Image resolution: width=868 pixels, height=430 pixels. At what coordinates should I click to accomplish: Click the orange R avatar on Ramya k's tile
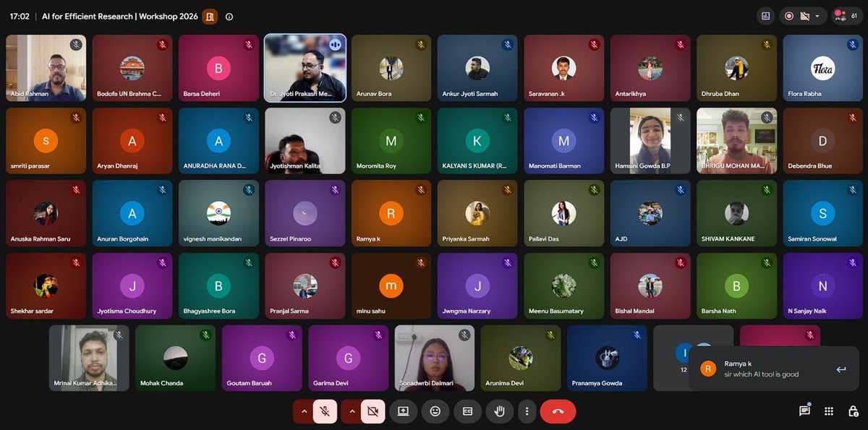pos(391,213)
